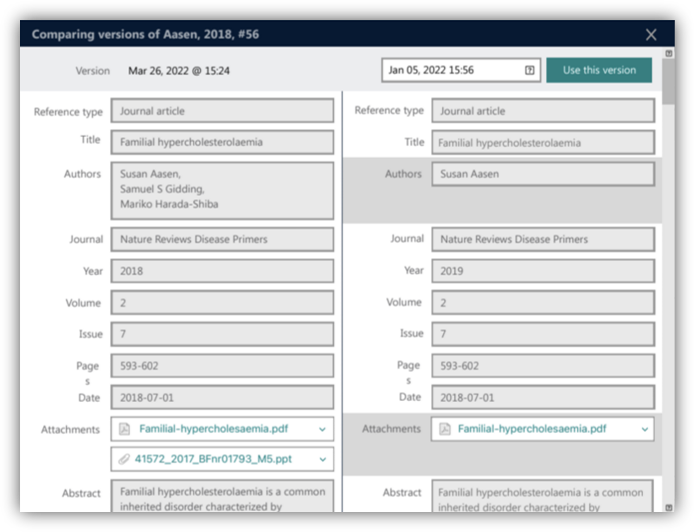Close the Comparing versions dialog

coord(651,35)
